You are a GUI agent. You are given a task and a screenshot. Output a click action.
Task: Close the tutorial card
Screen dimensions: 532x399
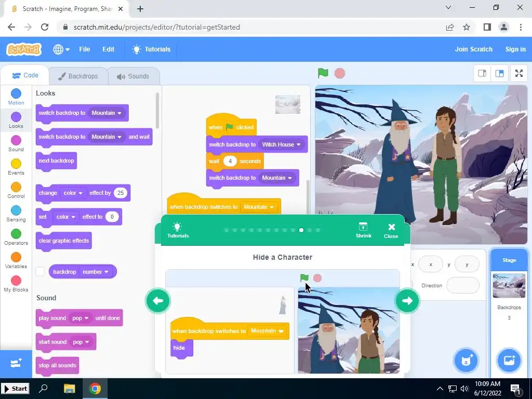click(391, 230)
